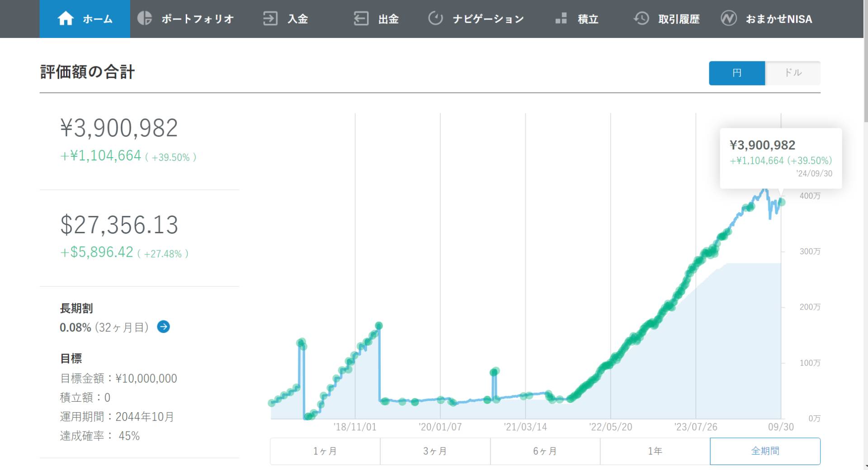Go to the 入金 page
This screenshot has height=470, width=868.
[286, 19]
